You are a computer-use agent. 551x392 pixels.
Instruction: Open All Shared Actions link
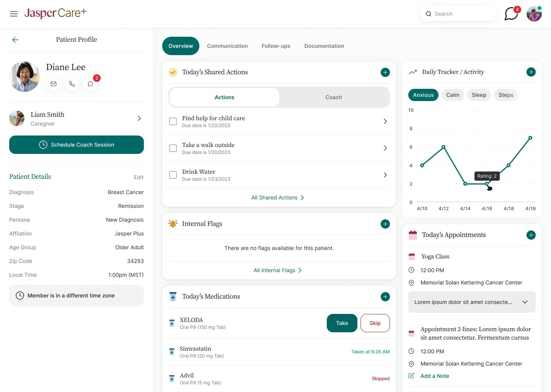click(x=278, y=198)
